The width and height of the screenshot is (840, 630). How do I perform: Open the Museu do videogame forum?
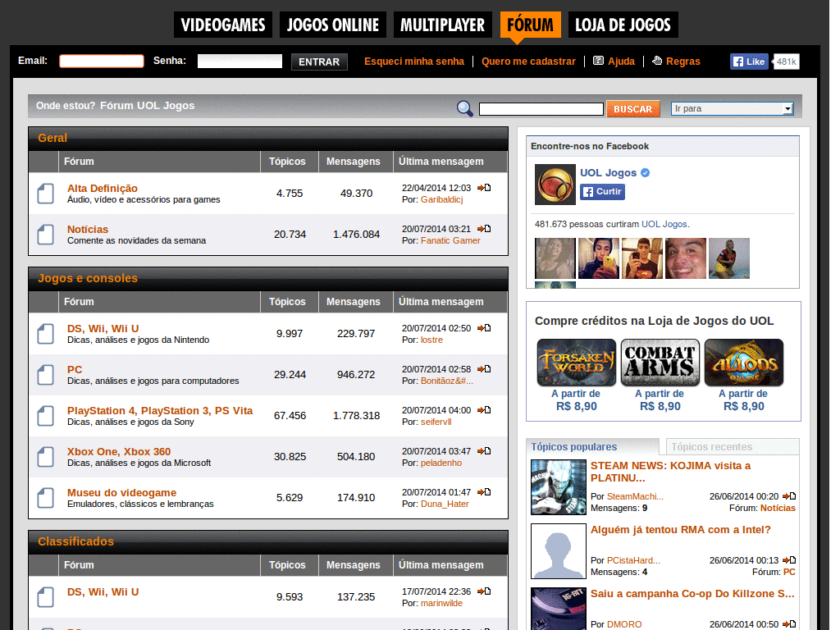point(121,492)
